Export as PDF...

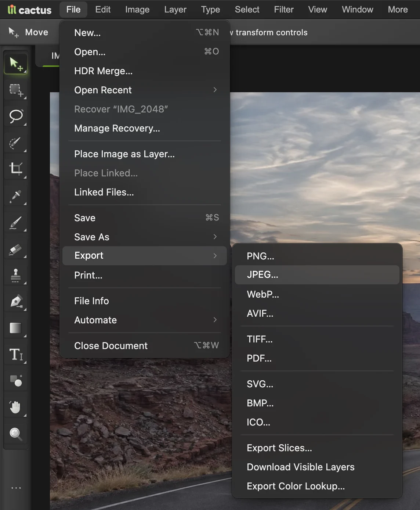[317, 358]
